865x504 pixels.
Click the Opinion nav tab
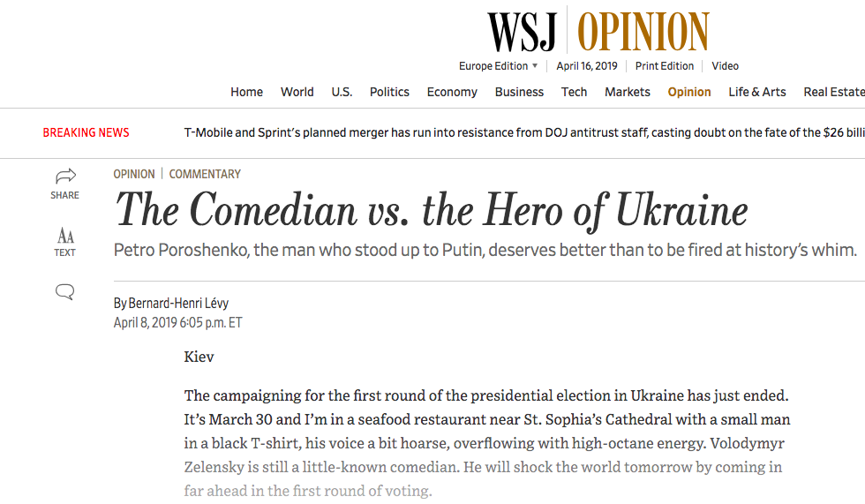coord(689,92)
